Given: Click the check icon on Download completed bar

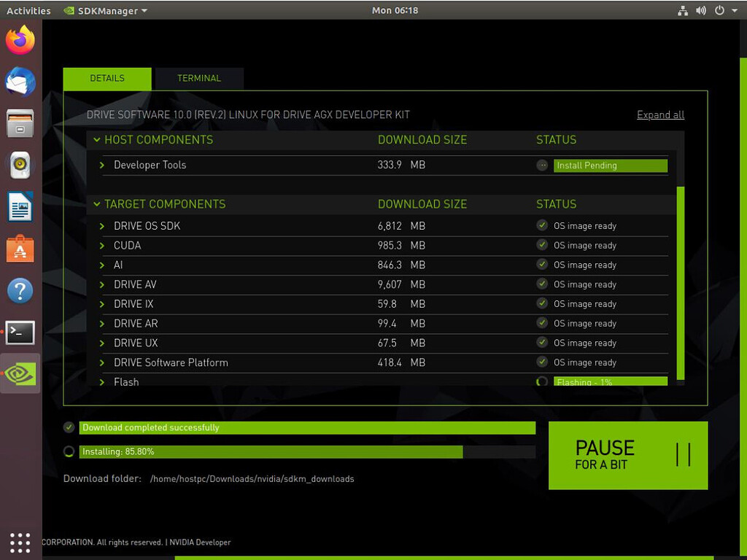Looking at the screenshot, I should 69,427.
